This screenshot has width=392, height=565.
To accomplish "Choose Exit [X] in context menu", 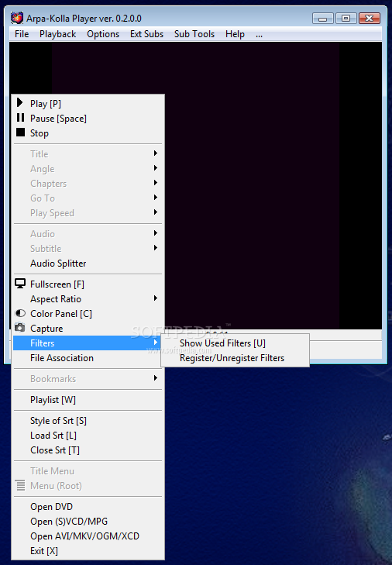I will 88,551.
